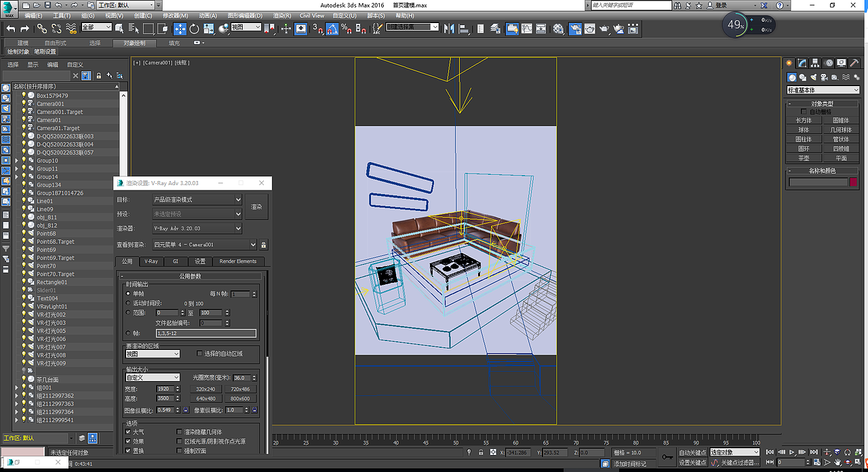
Task: Open the Modify panel tab icon
Action: (x=802, y=62)
